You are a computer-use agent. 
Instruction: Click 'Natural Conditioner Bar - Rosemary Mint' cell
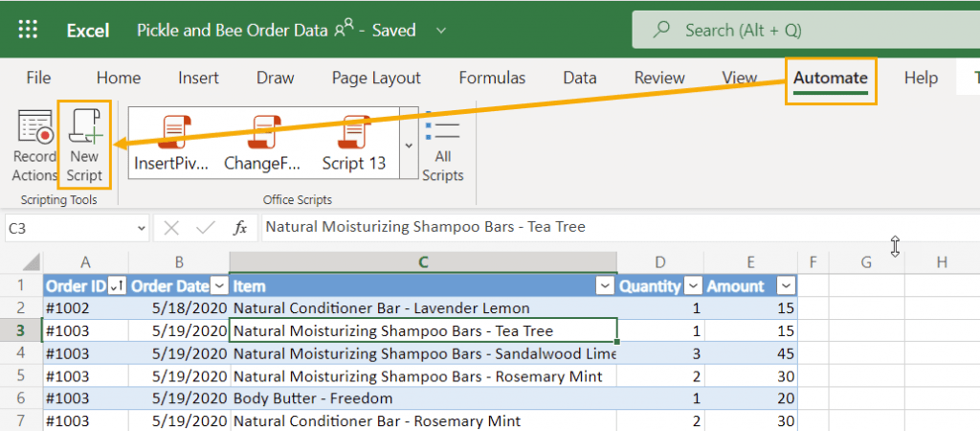pyautogui.click(x=423, y=421)
